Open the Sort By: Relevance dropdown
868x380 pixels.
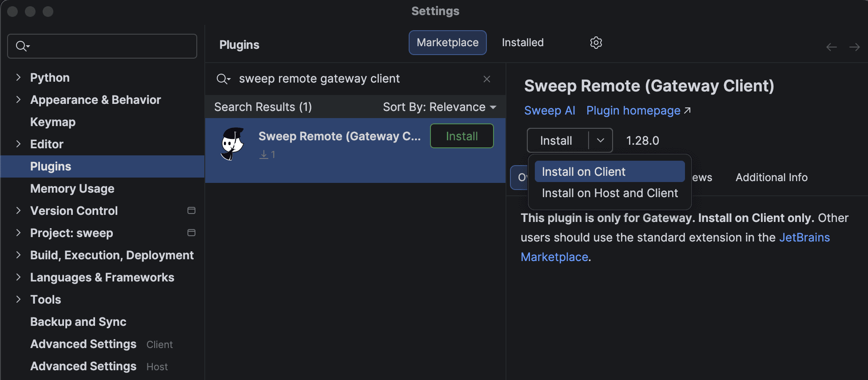tap(440, 107)
